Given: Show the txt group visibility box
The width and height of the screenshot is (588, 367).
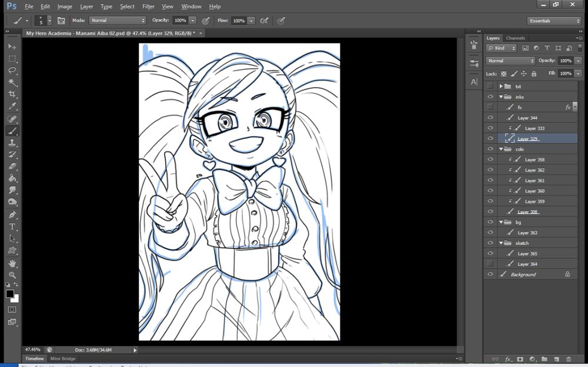Looking at the screenshot, I should tap(490, 86).
